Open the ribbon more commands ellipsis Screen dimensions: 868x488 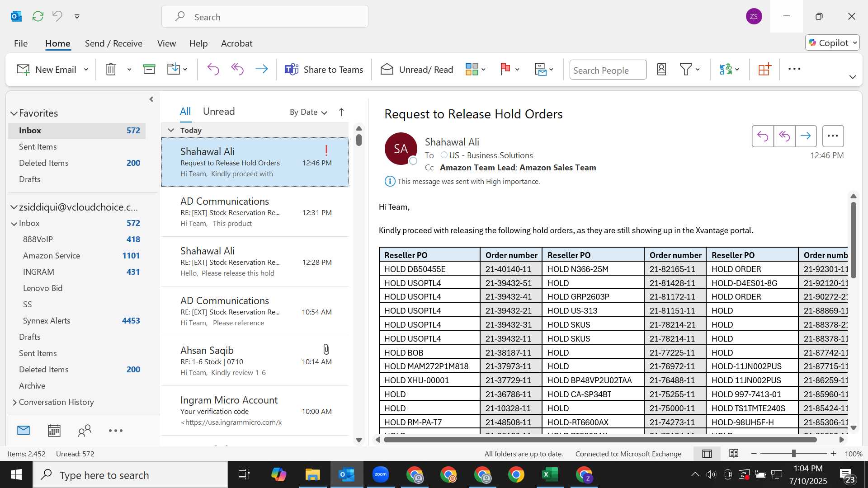point(794,69)
